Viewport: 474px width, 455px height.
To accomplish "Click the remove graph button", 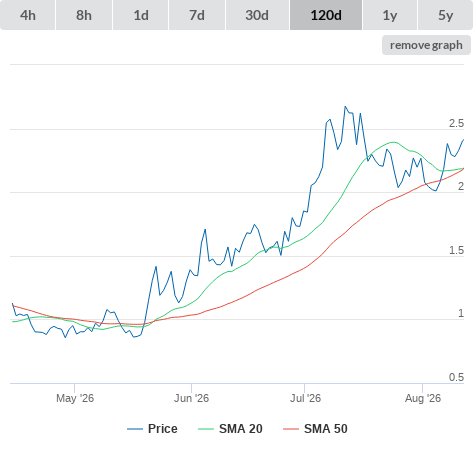I will pyautogui.click(x=426, y=45).
